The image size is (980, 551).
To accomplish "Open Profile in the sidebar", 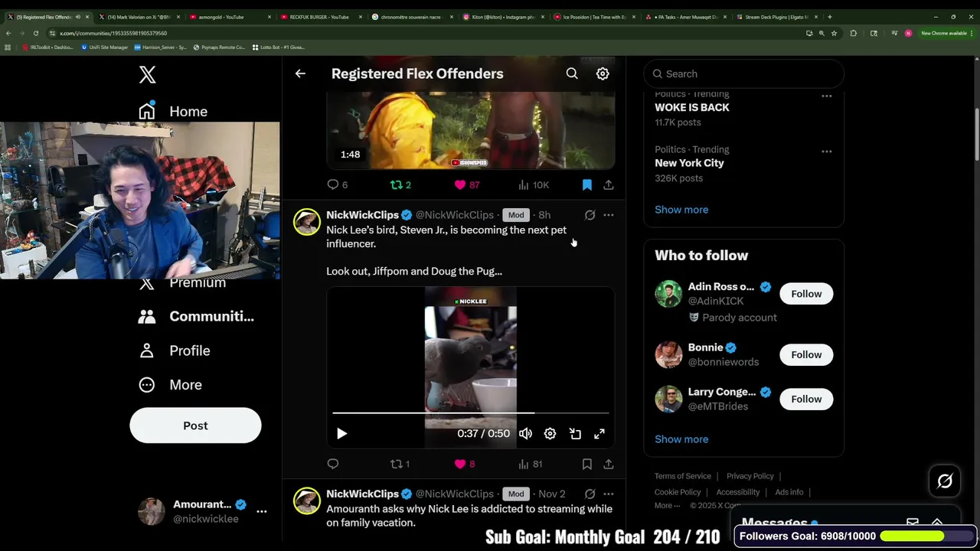I will (x=175, y=350).
